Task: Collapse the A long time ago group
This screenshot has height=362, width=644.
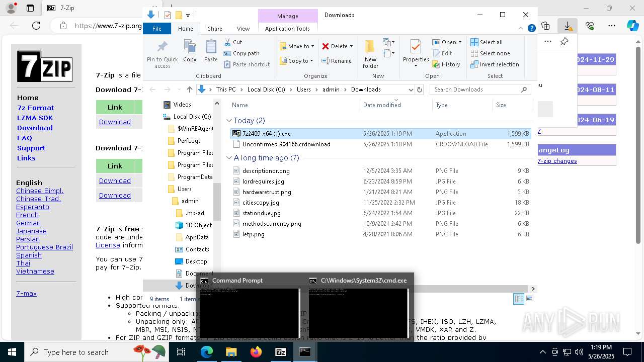Action: pos(229,158)
